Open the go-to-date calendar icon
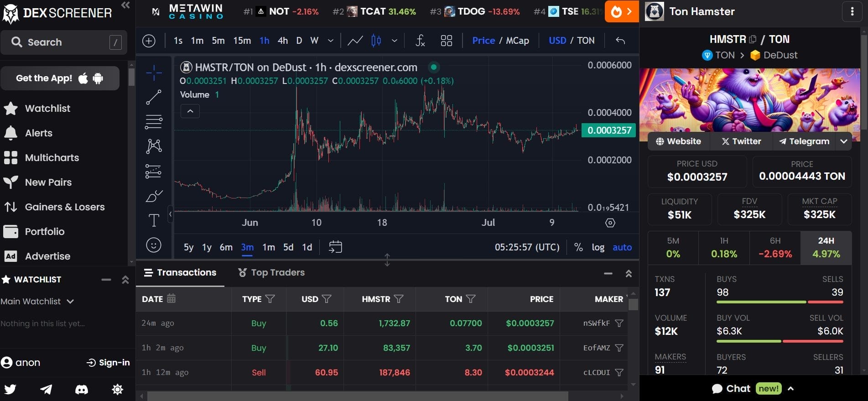This screenshot has height=401, width=868. click(335, 247)
